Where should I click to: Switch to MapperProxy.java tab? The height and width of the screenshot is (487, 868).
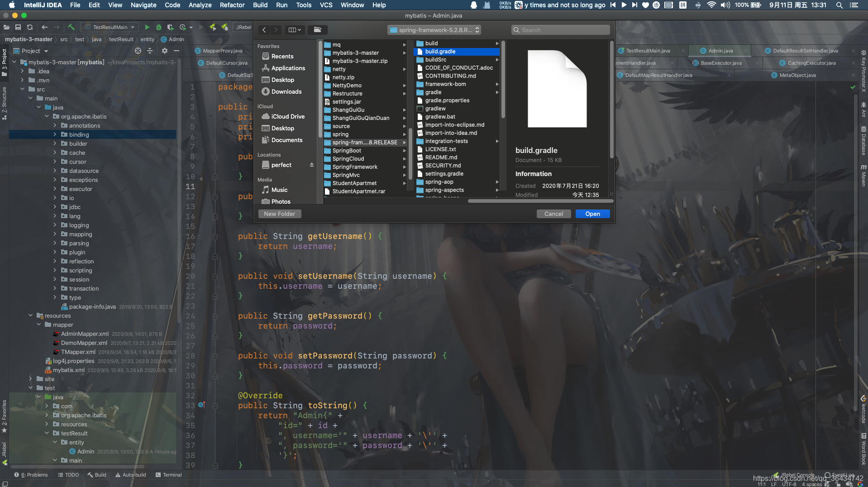coord(222,51)
